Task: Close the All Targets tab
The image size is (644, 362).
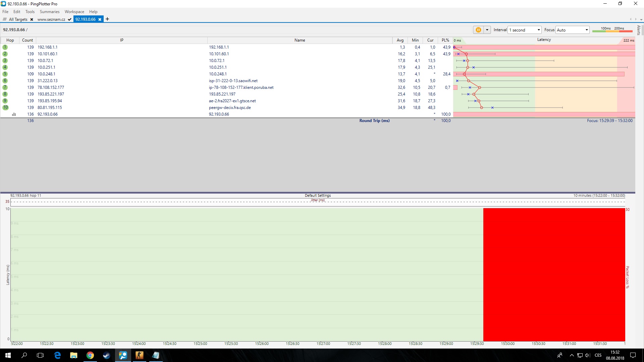Action: tap(32, 19)
